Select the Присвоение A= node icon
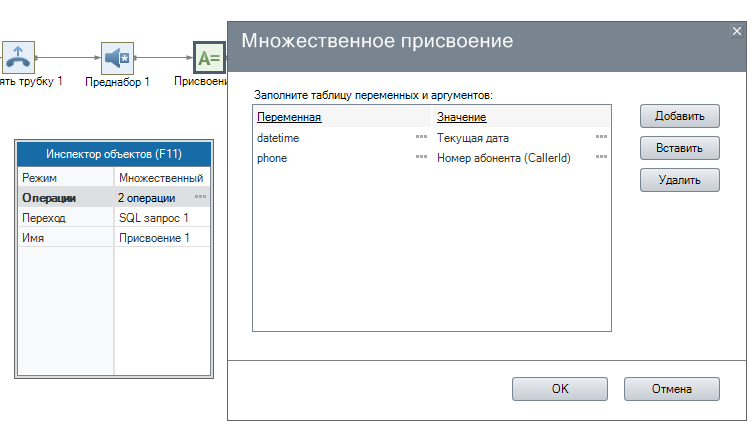The width and height of the screenshot is (752, 428). [x=209, y=57]
